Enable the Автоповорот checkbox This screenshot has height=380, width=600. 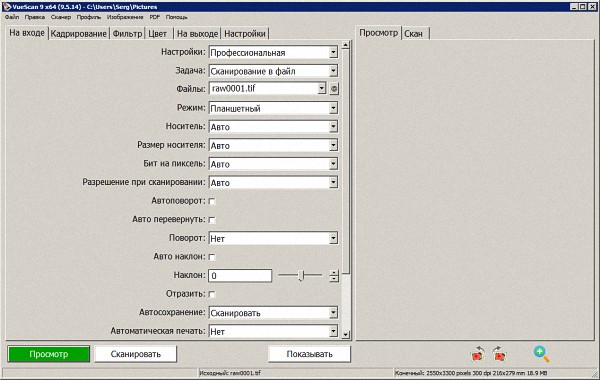(x=212, y=201)
